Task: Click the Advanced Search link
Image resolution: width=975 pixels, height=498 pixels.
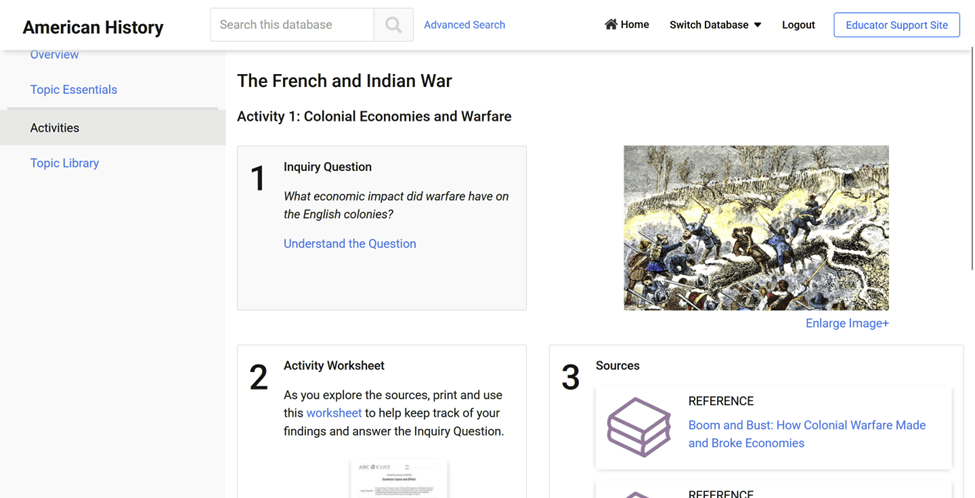Action: click(464, 25)
